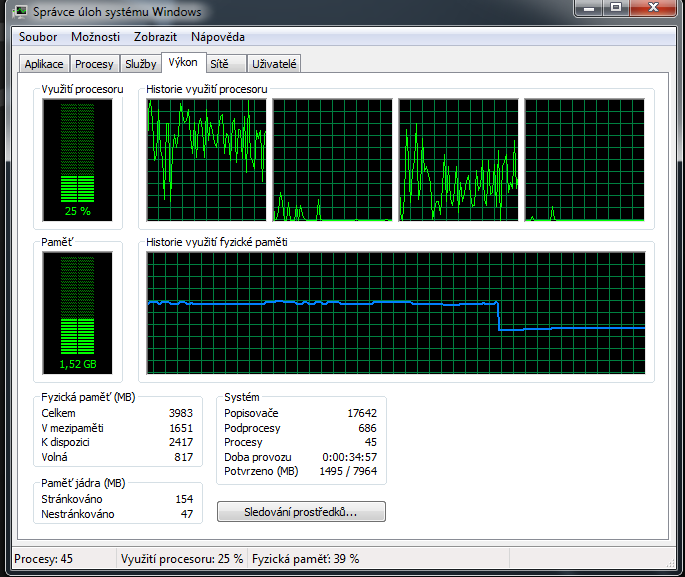685x577 pixels.
Task: Click status bar Fyzická paměť: 39 %
Action: 305,559
